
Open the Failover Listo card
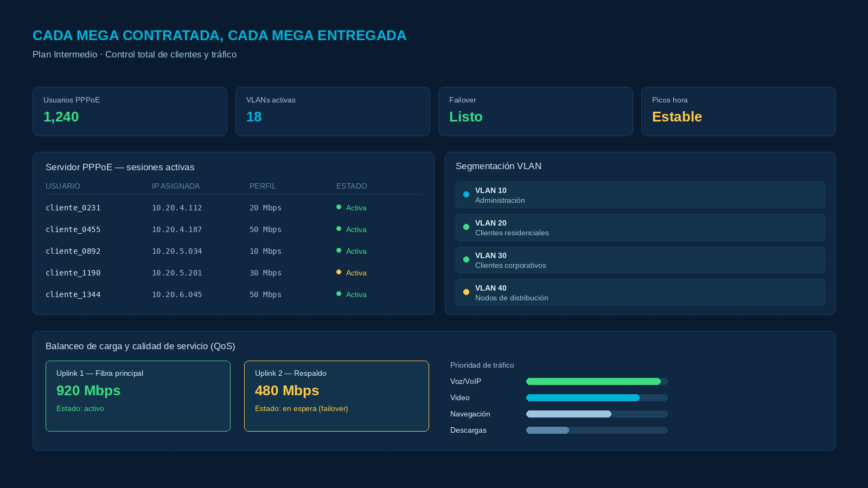(535, 112)
